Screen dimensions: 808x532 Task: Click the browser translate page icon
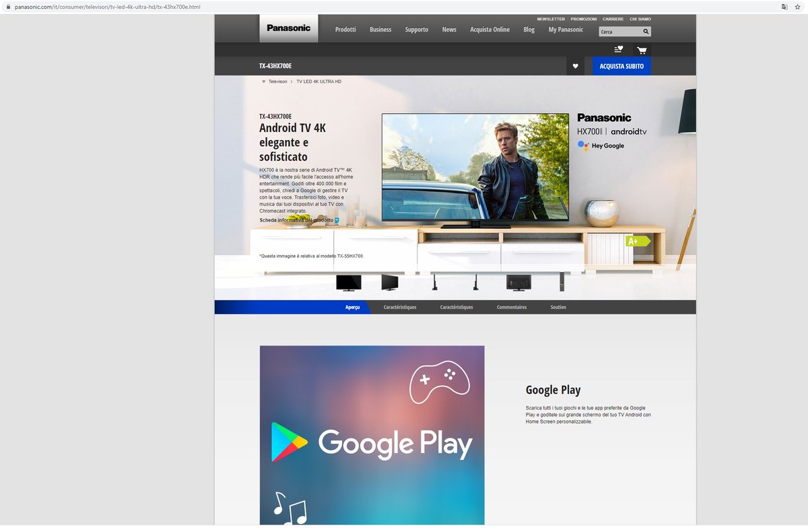[784, 7]
